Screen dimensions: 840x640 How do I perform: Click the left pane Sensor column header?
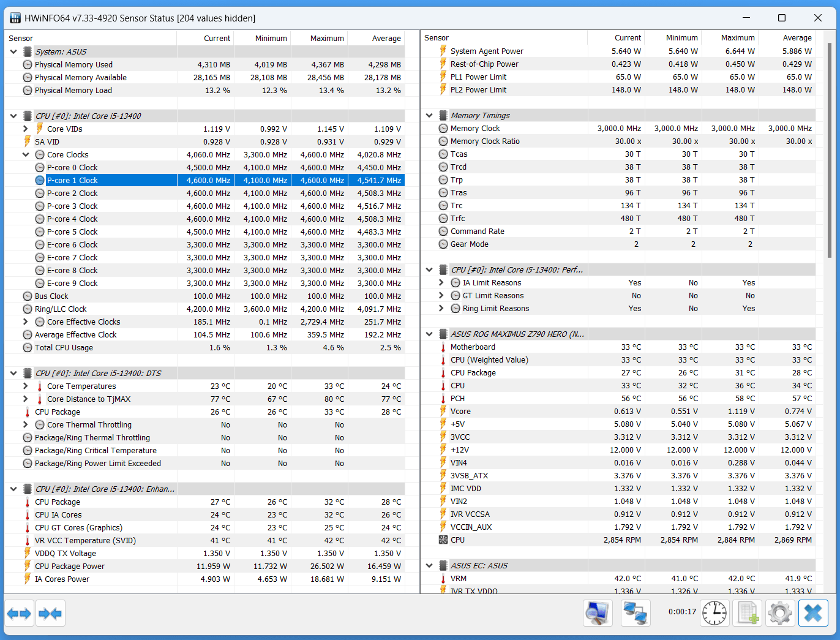tap(91, 38)
